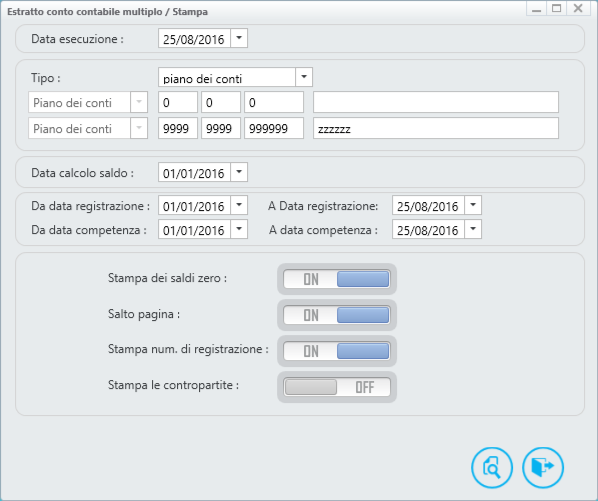
Task: Expand the Tipo dropdown list
Action: 304,77
